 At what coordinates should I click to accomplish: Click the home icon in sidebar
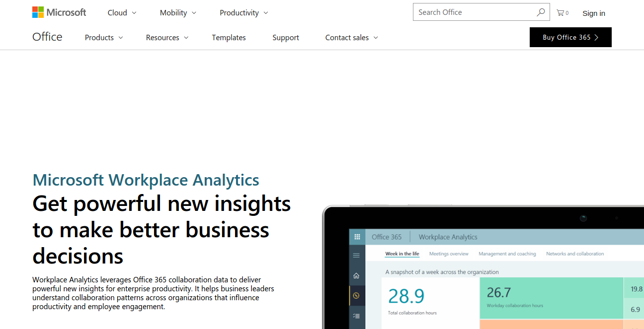coord(356,276)
